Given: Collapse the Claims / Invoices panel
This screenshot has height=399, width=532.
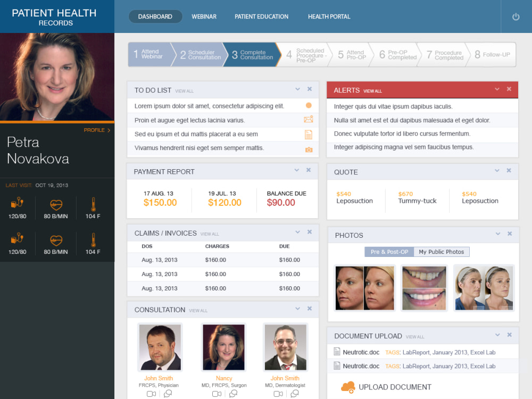Looking at the screenshot, I should pyautogui.click(x=297, y=232).
